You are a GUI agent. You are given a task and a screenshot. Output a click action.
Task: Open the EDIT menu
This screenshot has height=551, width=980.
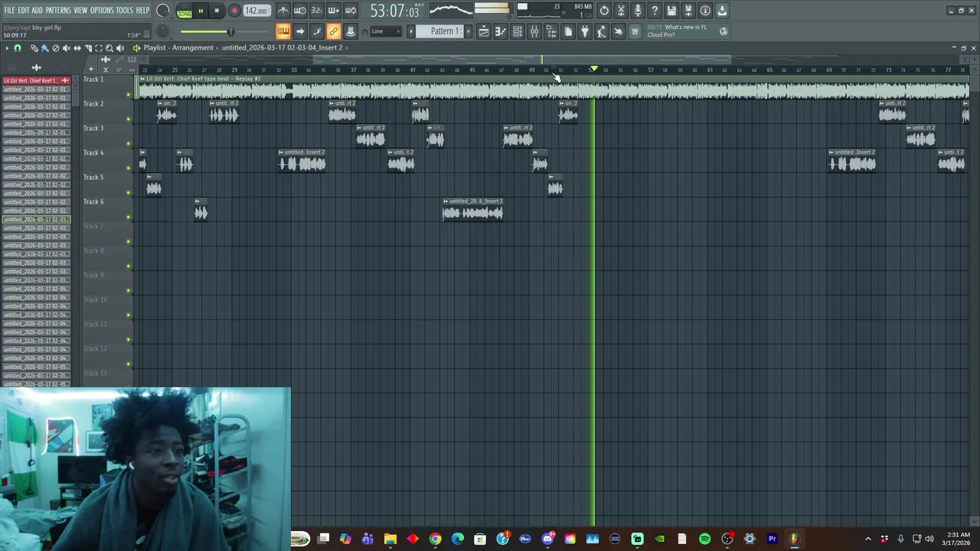[24, 11]
